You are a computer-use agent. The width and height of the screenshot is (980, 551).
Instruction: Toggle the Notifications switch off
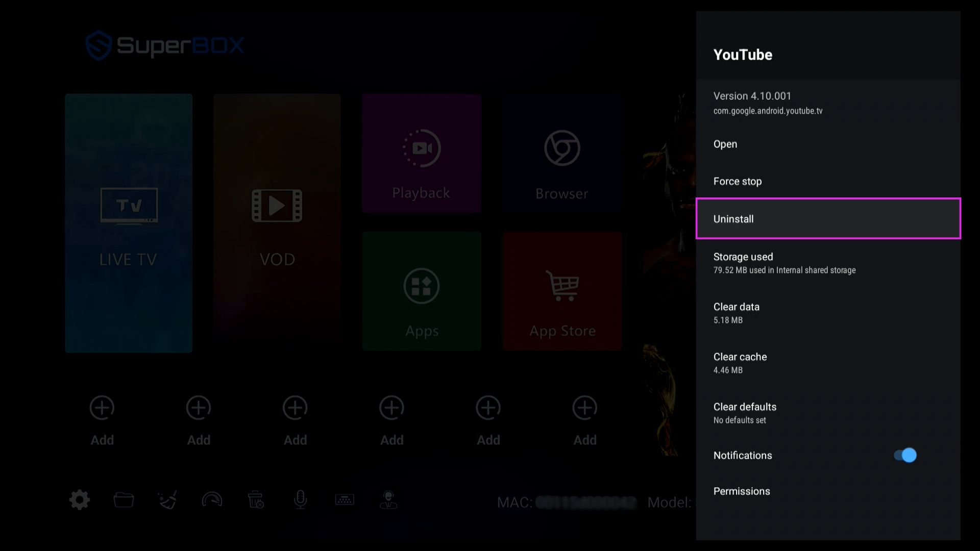tap(905, 455)
